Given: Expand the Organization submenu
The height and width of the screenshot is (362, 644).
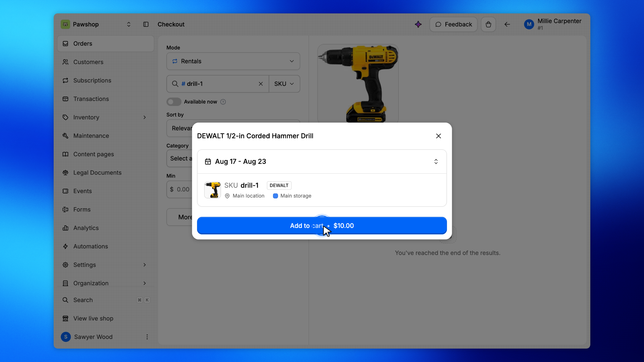Looking at the screenshot, I should [145, 283].
